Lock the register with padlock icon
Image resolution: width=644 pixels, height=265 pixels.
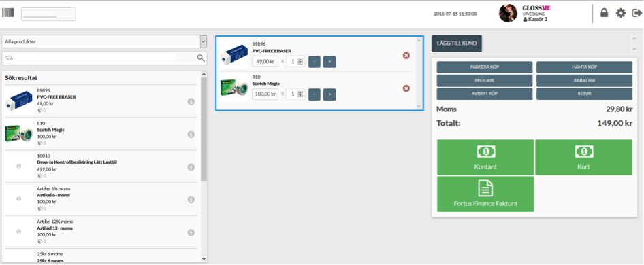604,13
